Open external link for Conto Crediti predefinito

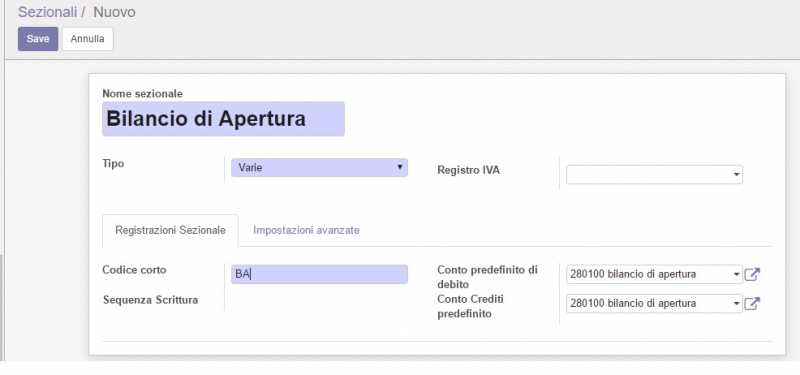pos(752,304)
